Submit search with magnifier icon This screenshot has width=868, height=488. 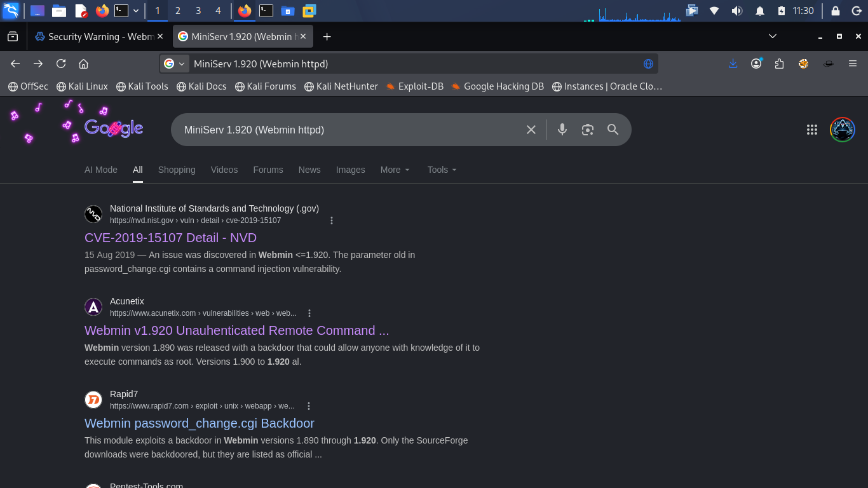click(613, 130)
